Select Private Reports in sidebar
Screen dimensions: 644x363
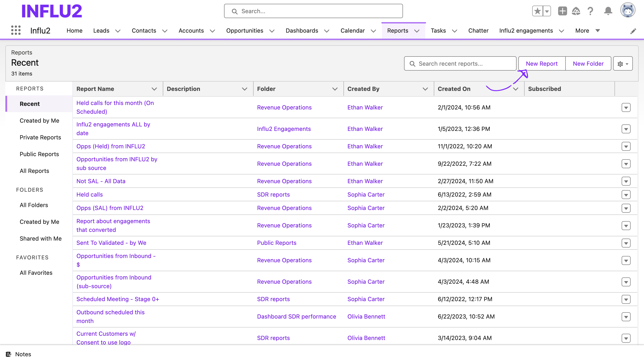(x=40, y=137)
